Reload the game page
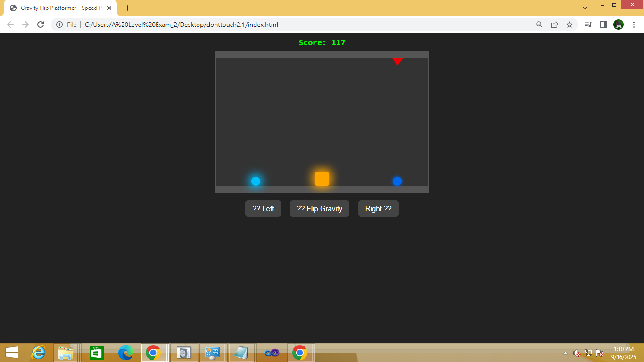The image size is (644, 362). click(41, 25)
